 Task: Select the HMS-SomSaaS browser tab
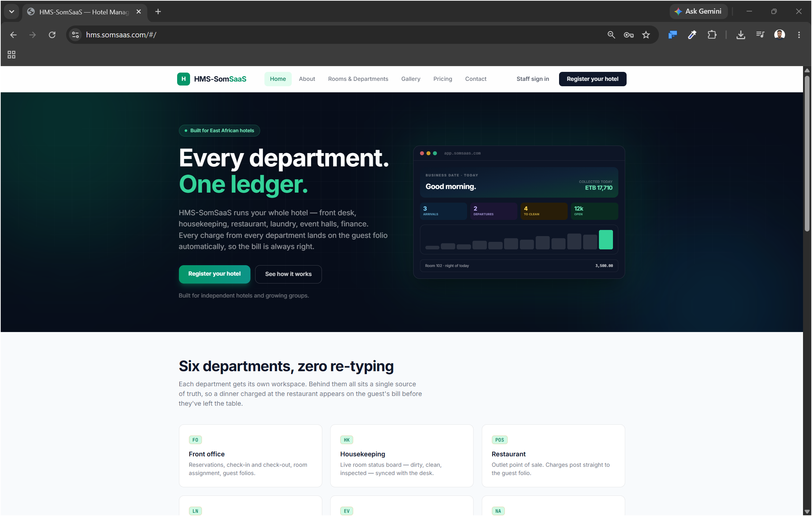point(85,12)
